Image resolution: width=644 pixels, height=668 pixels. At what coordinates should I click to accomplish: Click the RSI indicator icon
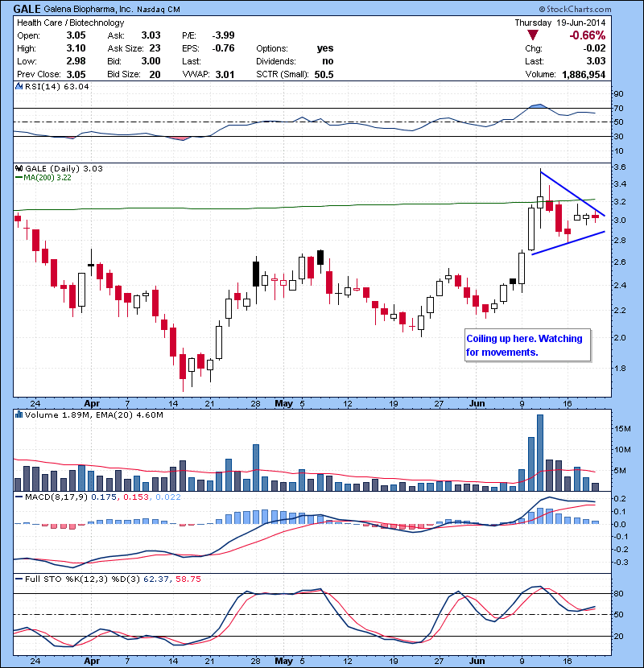[19, 86]
